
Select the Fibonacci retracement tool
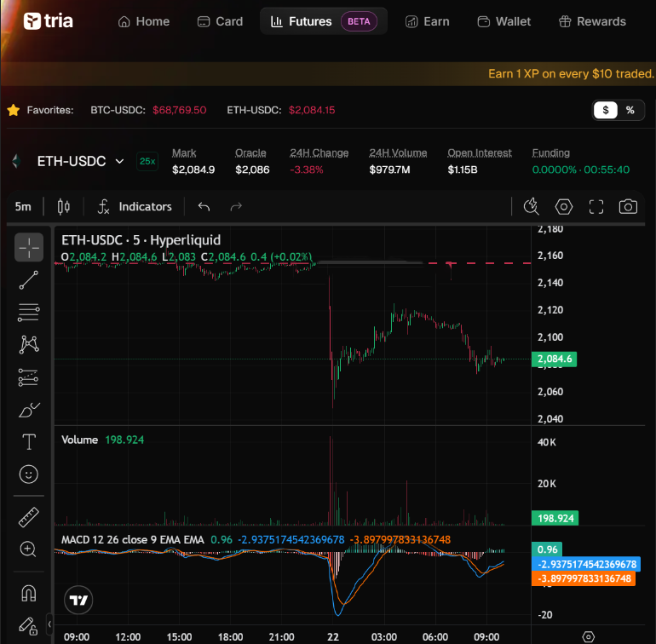click(29, 313)
